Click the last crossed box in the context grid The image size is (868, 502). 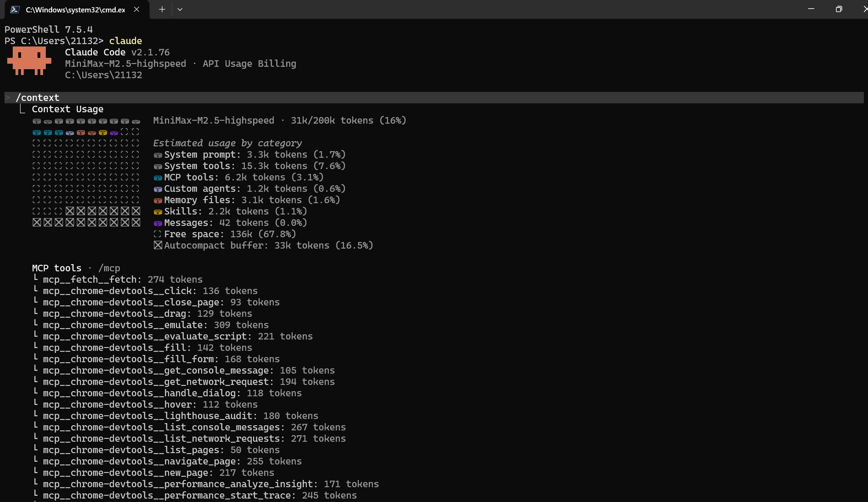click(136, 222)
